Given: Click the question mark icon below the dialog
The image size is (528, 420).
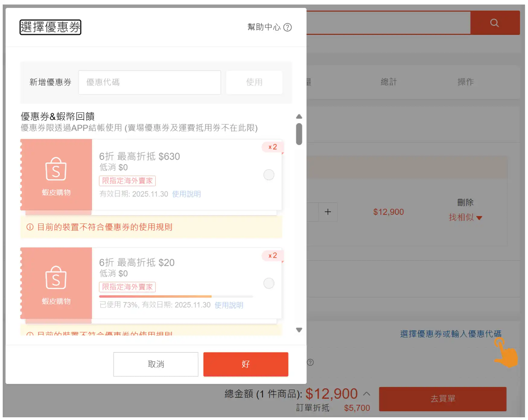Looking at the screenshot, I should [310, 362].
